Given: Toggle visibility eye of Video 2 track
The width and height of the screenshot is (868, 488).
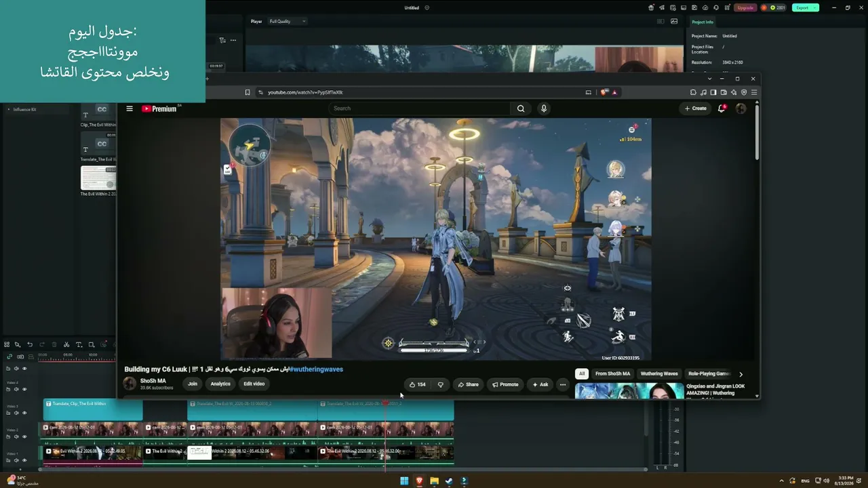Looking at the screenshot, I should [x=24, y=436].
